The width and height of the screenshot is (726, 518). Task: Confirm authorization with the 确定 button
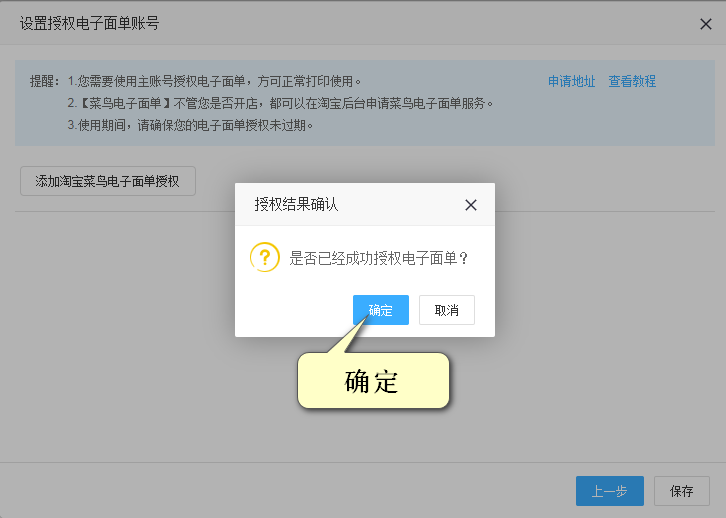tap(381, 310)
